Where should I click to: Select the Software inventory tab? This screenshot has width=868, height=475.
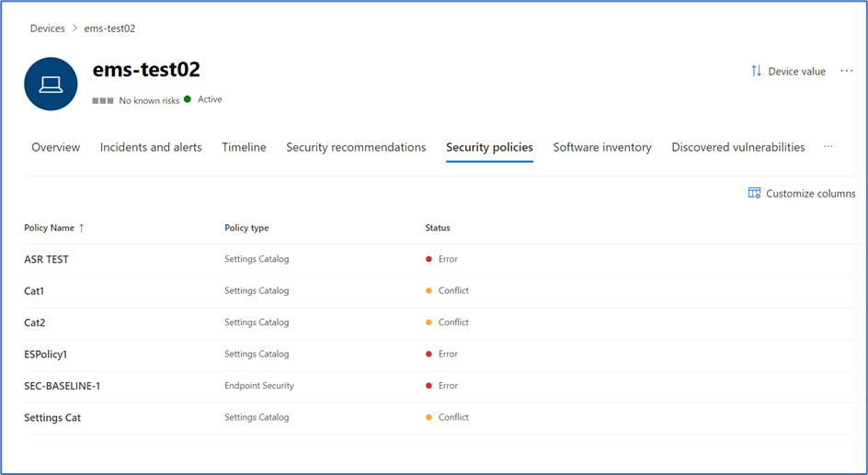602,147
